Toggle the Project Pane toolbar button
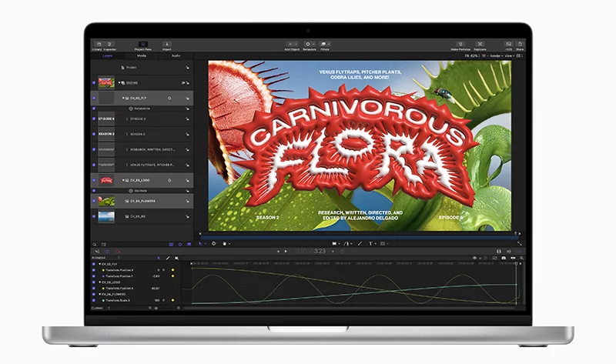This screenshot has height=364, width=616. coord(143,46)
